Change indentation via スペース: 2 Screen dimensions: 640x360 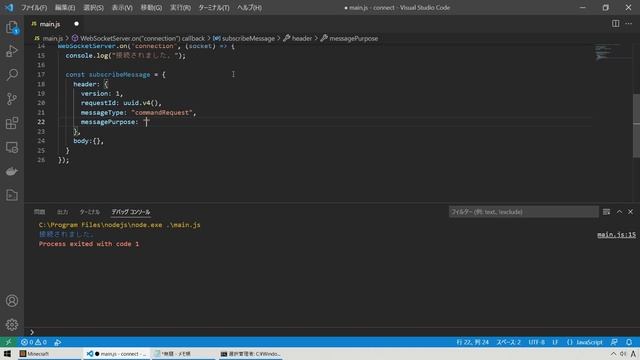click(x=508, y=342)
